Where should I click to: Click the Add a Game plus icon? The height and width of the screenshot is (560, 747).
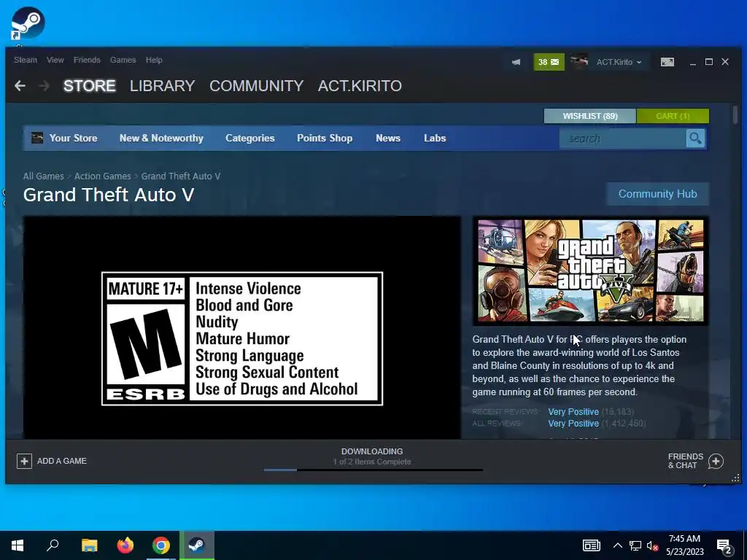pyautogui.click(x=24, y=461)
